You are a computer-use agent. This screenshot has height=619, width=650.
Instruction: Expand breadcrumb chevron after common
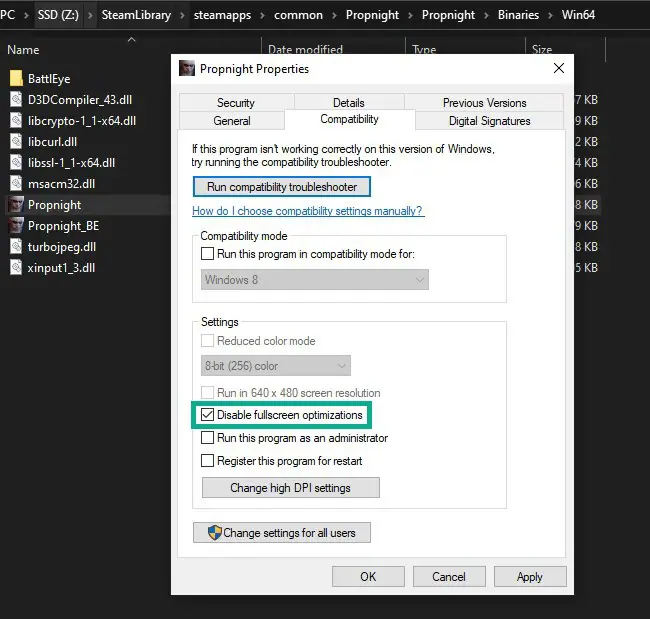pyautogui.click(x=334, y=15)
